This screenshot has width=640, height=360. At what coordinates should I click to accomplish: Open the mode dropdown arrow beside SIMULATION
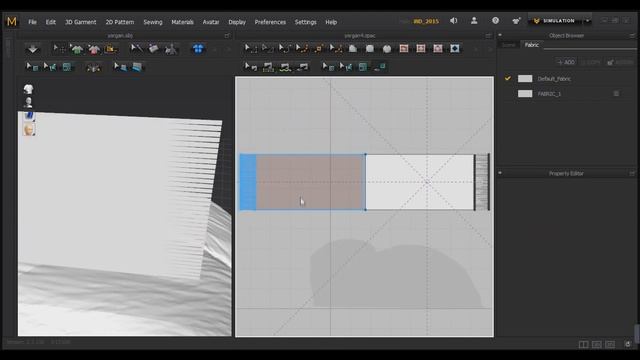click(587, 20)
